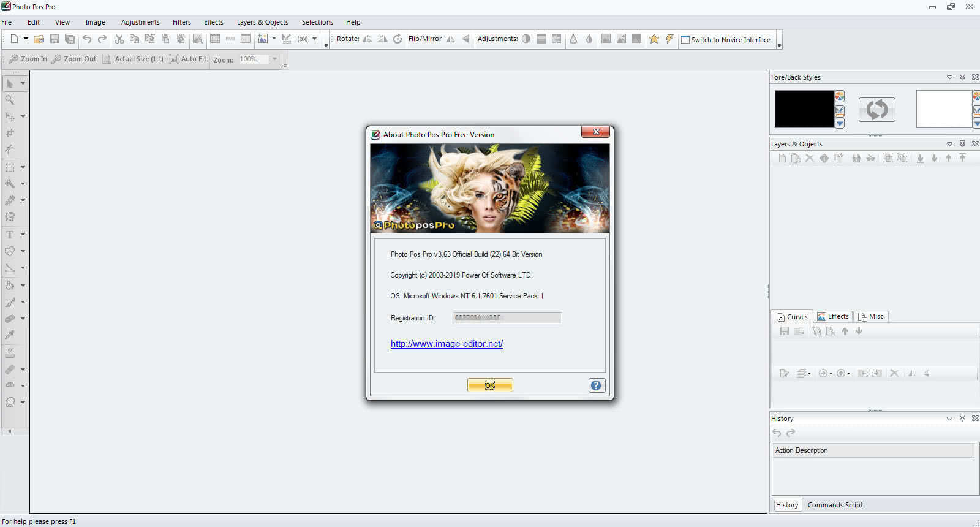Click the help question mark in About dialog
The width and height of the screenshot is (980, 527).
point(597,385)
